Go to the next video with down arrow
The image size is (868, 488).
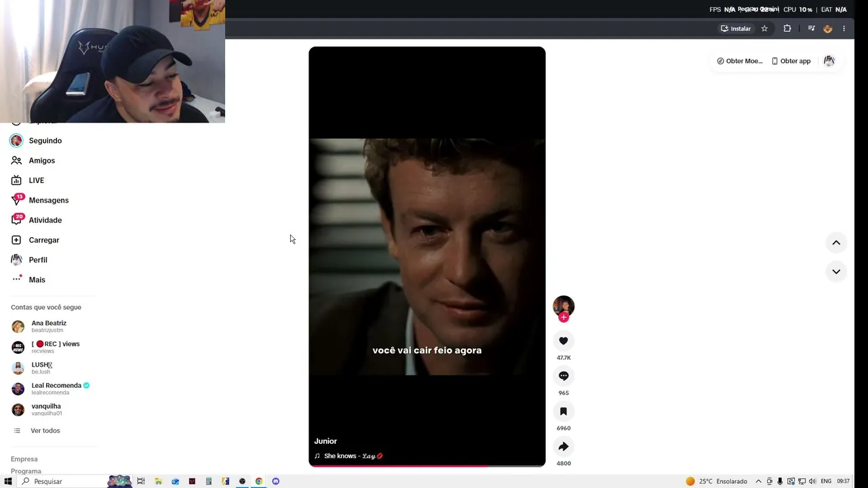pos(836,272)
